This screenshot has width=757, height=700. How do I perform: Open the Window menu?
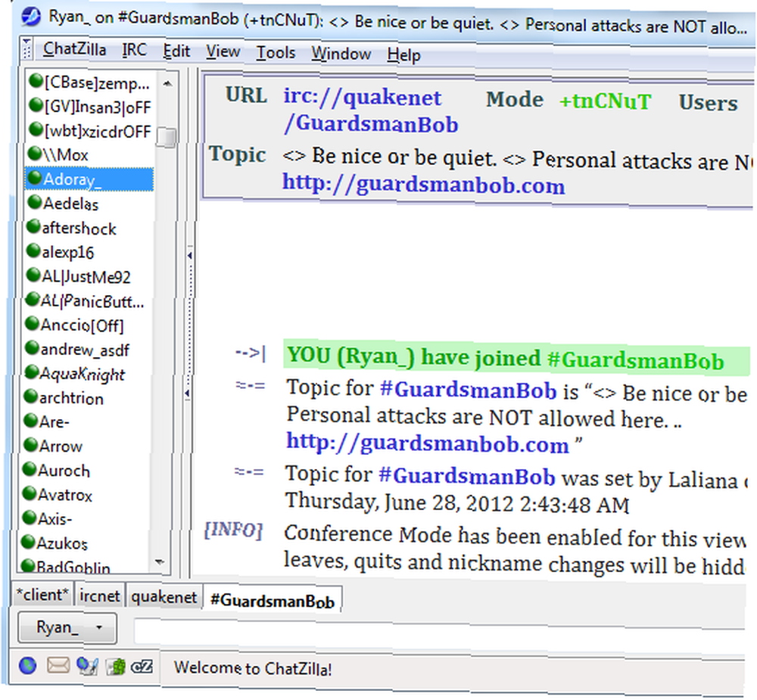[341, 53]
